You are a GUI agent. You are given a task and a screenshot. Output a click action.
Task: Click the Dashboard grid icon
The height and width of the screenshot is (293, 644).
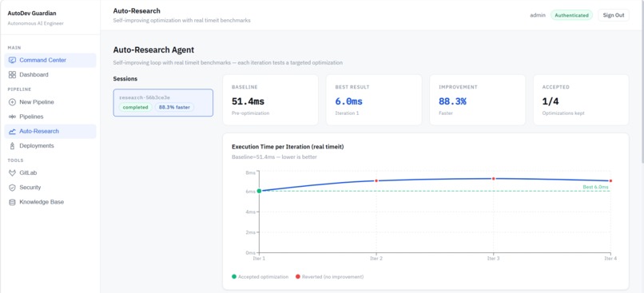(12, 75)
